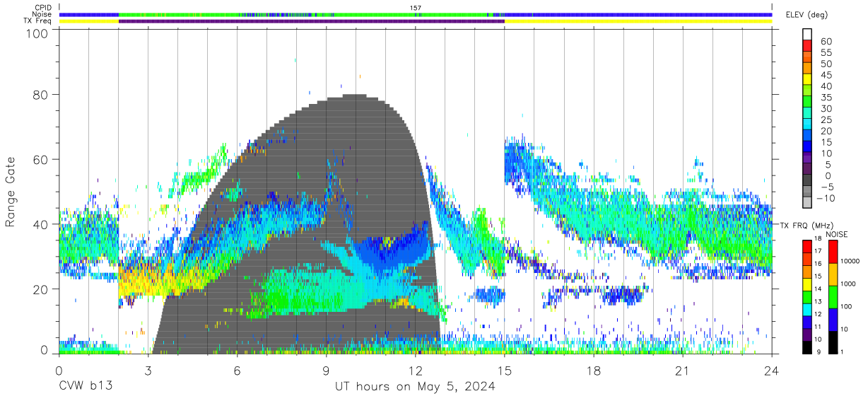868x401 pixels.
Task: Click the red top segment of NOISE colorbar
Action: coord(832,252)
